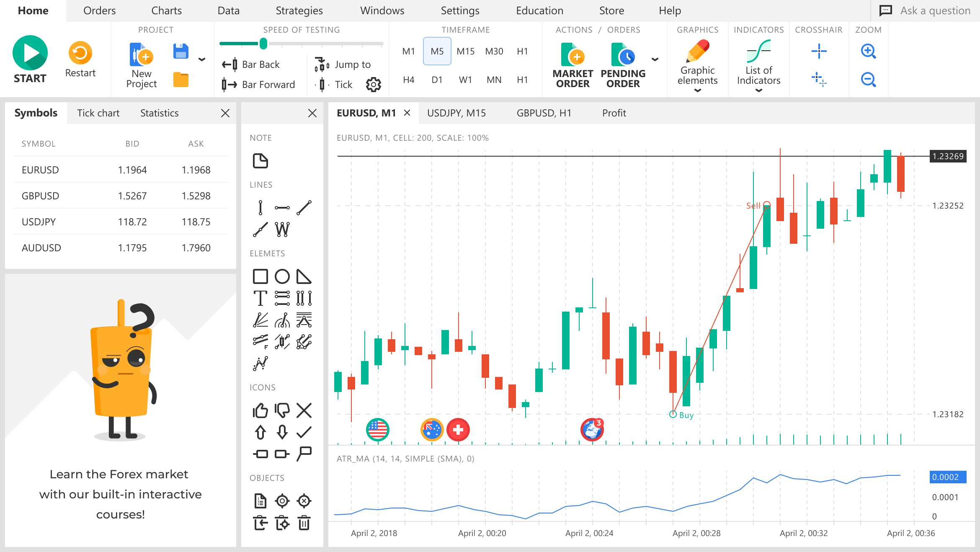Open the testing speed settings gear

[x=373, y=85]
